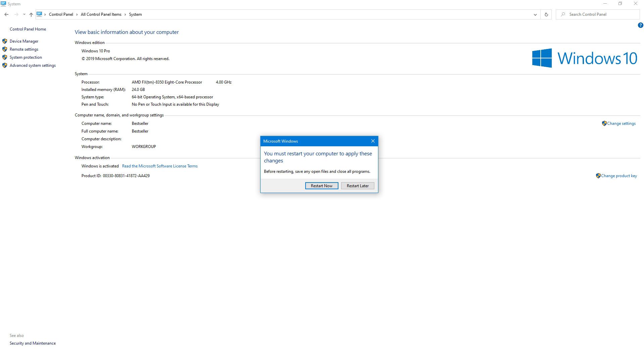Open Device Manager link

pos(24,41)
